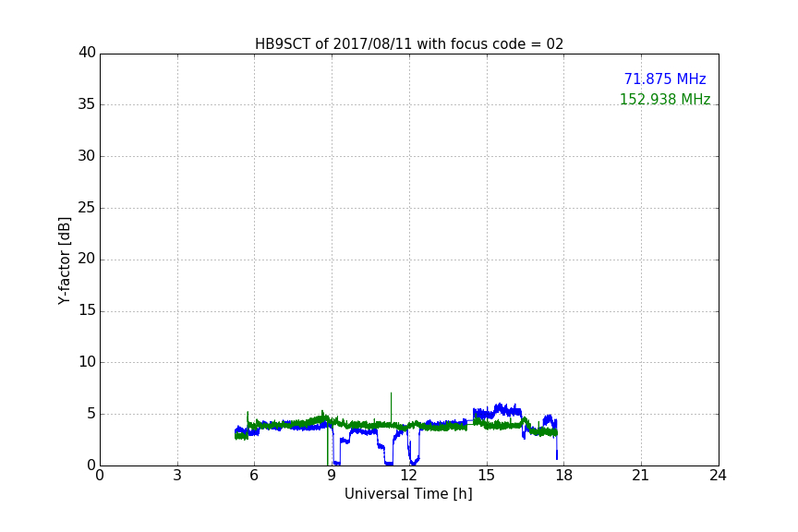
Task: Click the plot title 'HB9SCT of 2017/08/11 with focus code = 02'
Action: tap(409, 44)
